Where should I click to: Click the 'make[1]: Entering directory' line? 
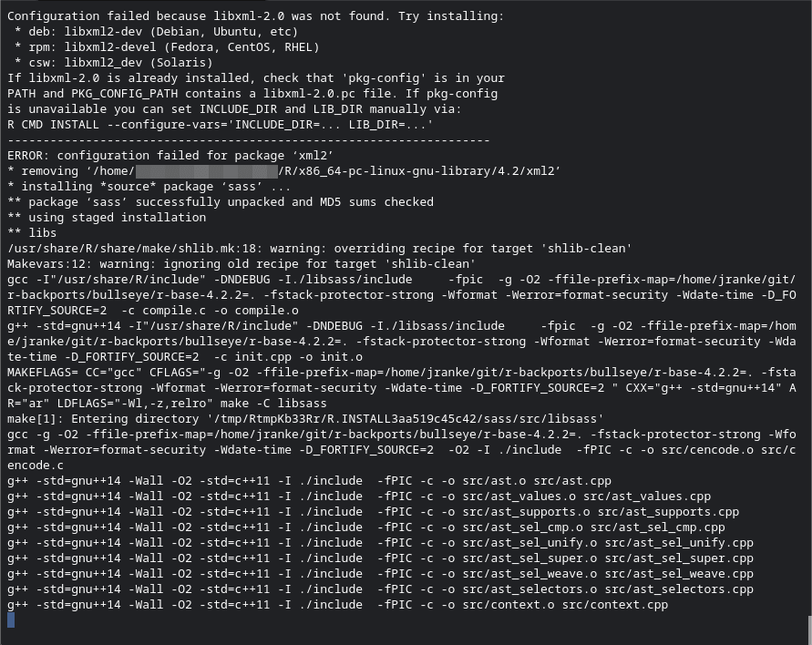[x=305, y=419]
